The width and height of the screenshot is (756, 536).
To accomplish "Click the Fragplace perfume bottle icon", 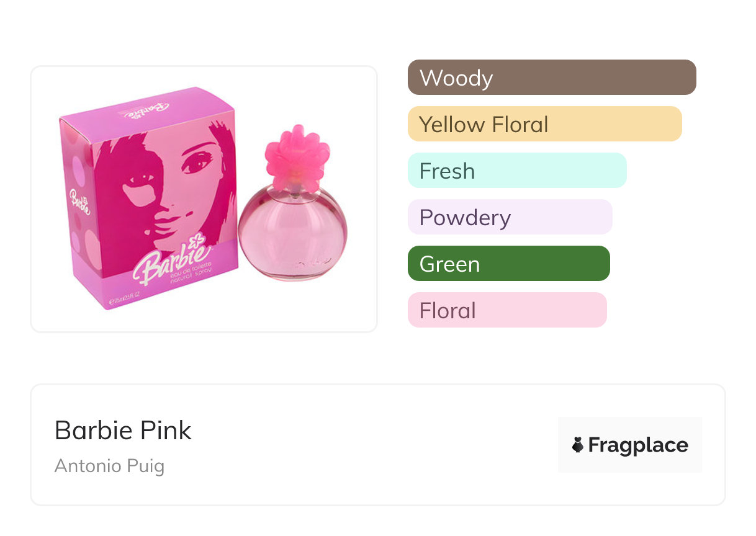I will click(x=578, y=445).
